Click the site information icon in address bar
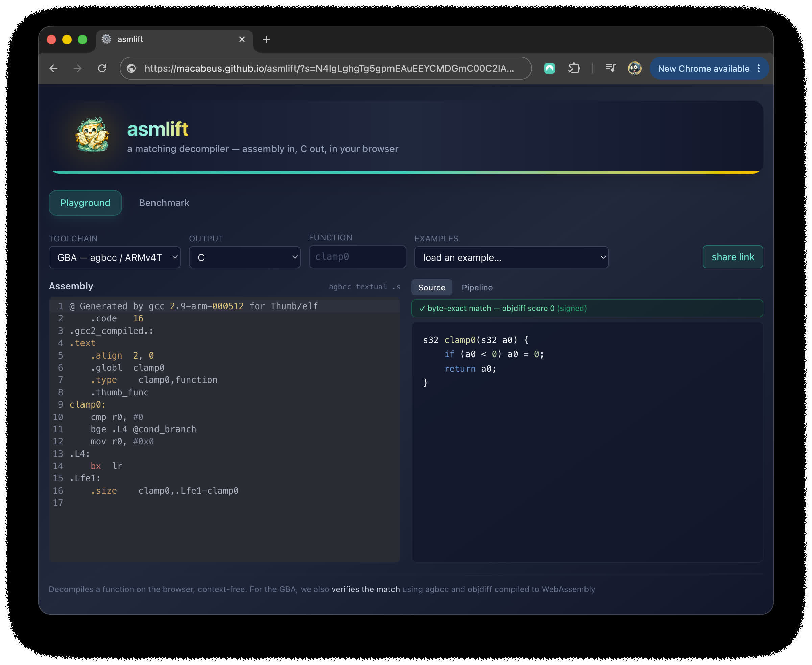The height and width of the screenshot is (665, 812). pyautogui.click(x=132, y=68)
